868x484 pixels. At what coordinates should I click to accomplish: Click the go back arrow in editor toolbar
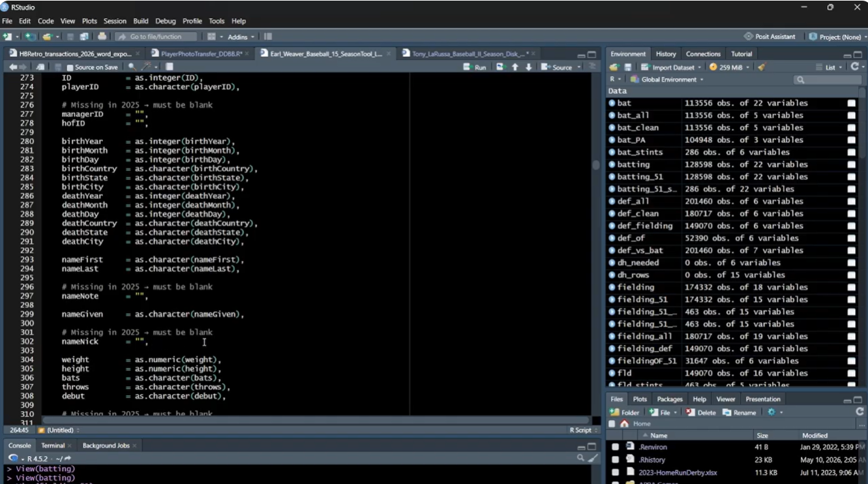click(13, 67)
